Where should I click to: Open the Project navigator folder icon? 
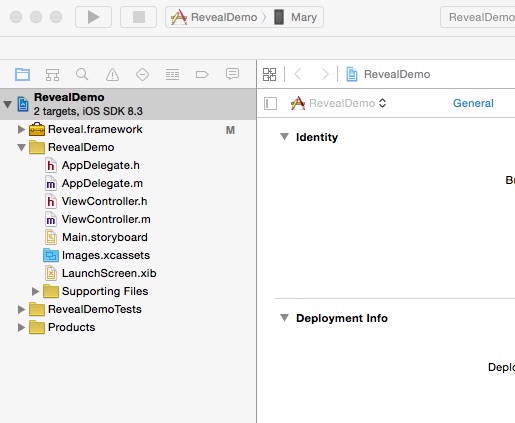[x=23, y=74]
